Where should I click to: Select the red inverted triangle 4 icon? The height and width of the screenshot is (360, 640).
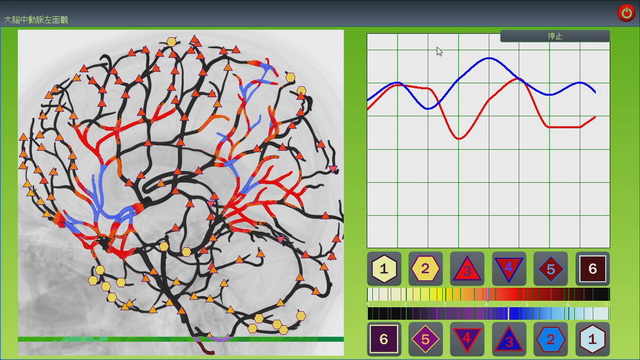click(x=509, y=269)
